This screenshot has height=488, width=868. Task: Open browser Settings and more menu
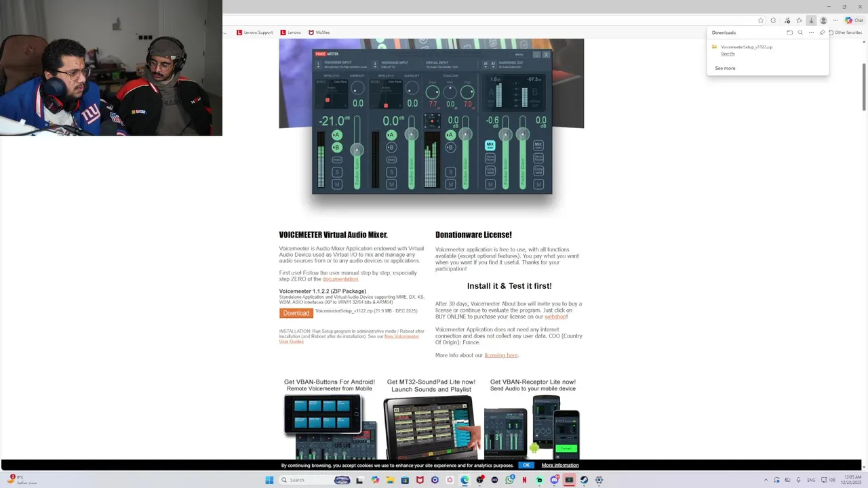[x=835, y=20]
